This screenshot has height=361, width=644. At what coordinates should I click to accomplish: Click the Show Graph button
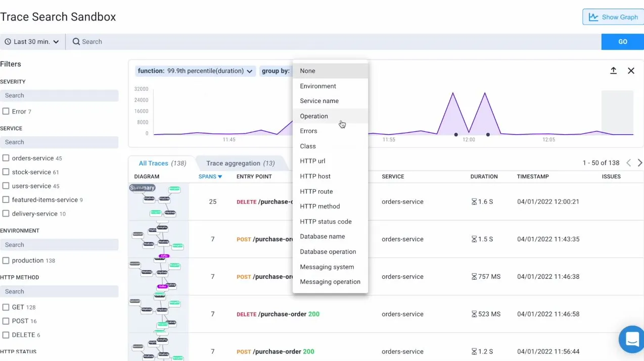(x=613, y=17)
